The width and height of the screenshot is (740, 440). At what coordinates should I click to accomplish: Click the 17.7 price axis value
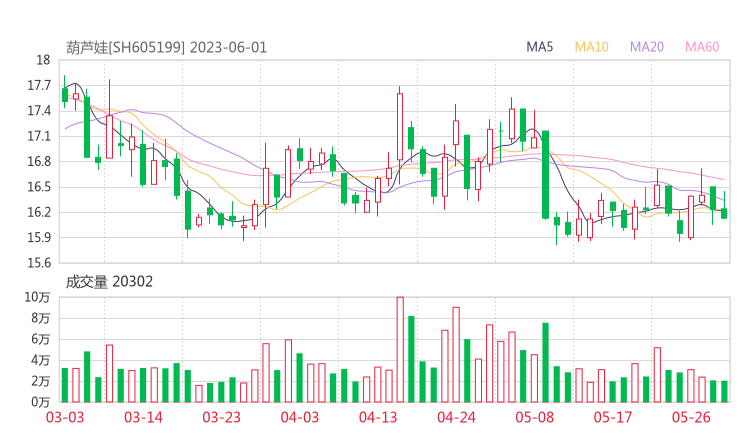[x=39, y=85]
